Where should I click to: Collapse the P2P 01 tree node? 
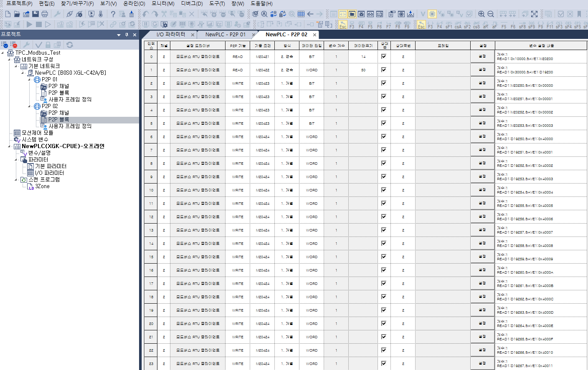pyautogui.click(x=29, y=79)
